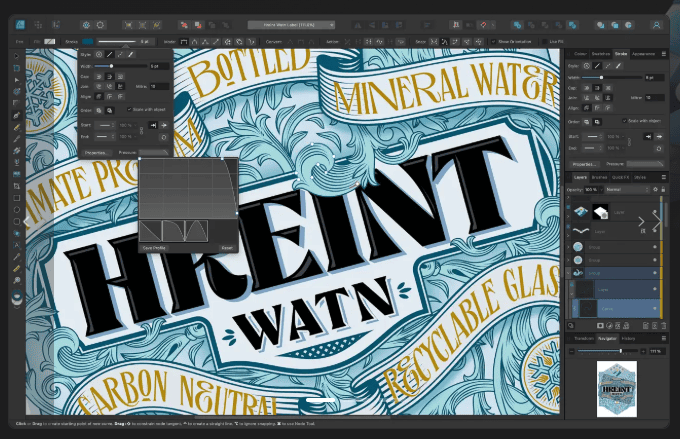Switch to the History tab
Screen dimensions: 680x439
(628, 338)
